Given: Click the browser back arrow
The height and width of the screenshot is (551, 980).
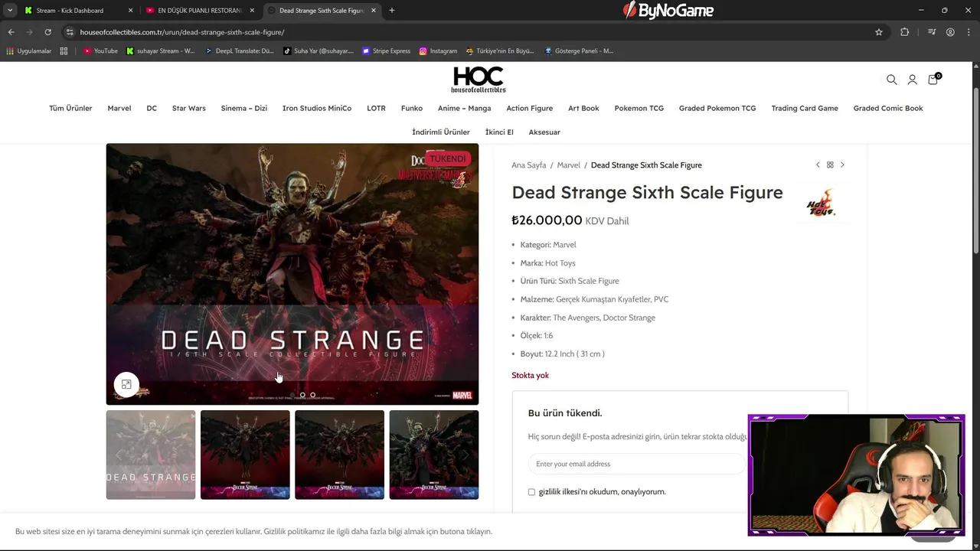Looking at the screenshot, I should click(11, 32).
